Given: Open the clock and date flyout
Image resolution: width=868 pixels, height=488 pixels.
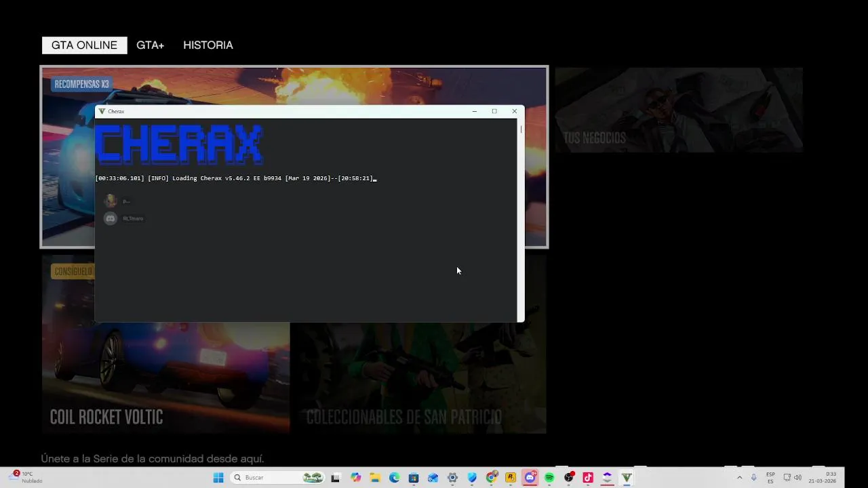Looking at the screenshot, I should [822, 478].
